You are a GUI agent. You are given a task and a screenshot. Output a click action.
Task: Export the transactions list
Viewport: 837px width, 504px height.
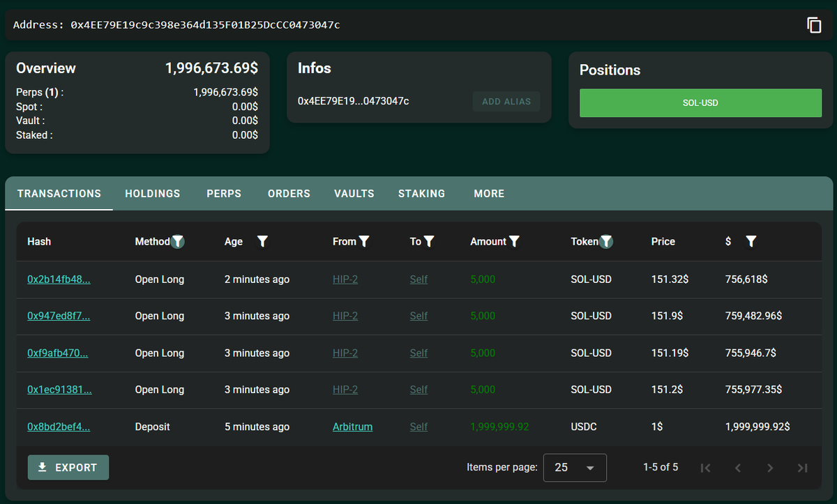pos(68,468)
